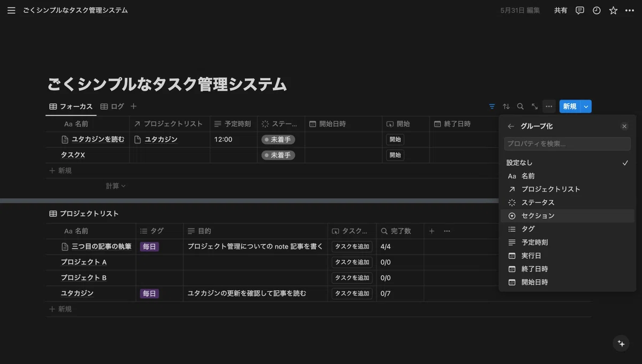Screen dimensions: 642x364
Task: Select 設定なし grouping option
Action: tap(567, 162)
